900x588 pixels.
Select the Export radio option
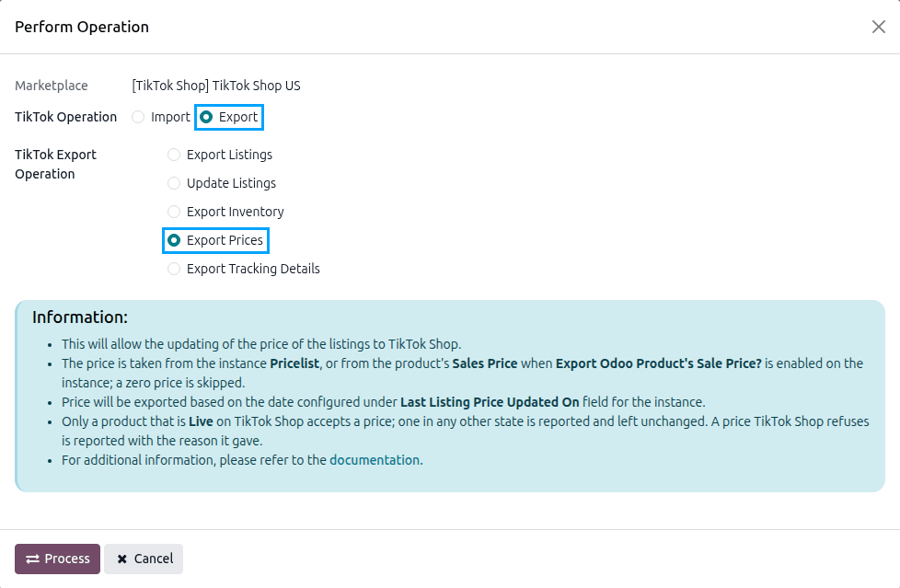[x=206, y=117]
